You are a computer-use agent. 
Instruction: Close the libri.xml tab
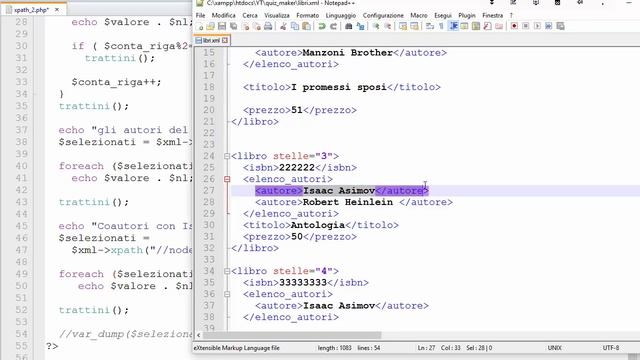[x=225, y=40]
